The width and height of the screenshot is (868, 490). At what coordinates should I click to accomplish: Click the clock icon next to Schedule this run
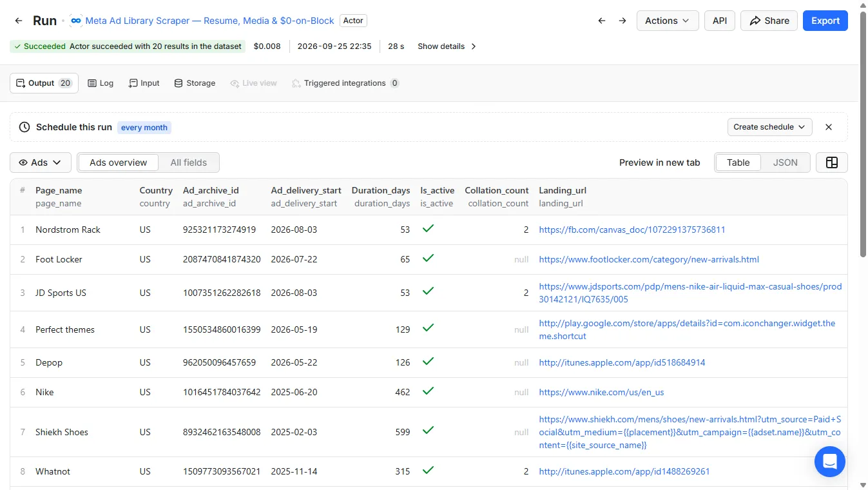[x=24, y=127]
